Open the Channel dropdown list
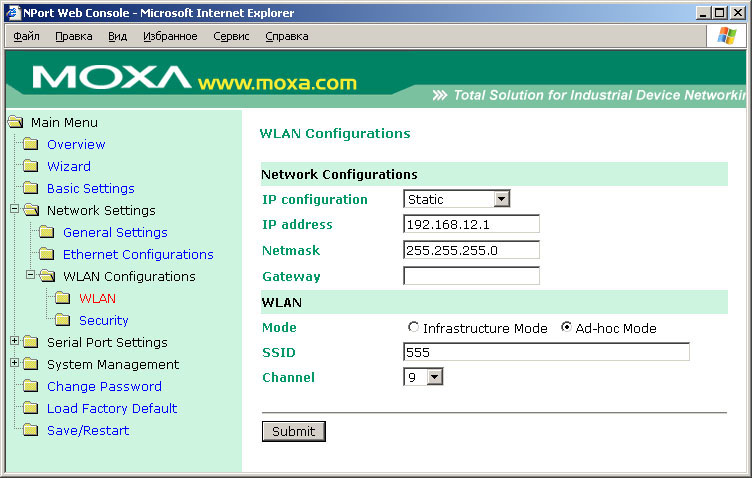 [433, 377]
